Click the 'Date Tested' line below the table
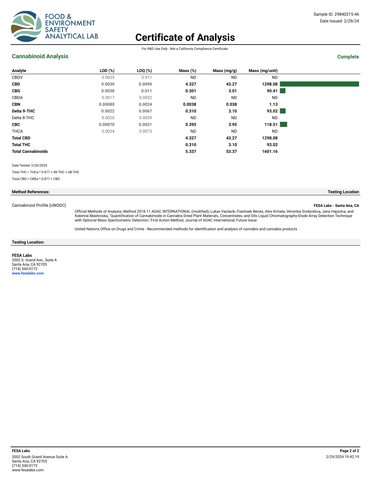The width and height of the screenshot is (371, 480). (x=29, y=165)
